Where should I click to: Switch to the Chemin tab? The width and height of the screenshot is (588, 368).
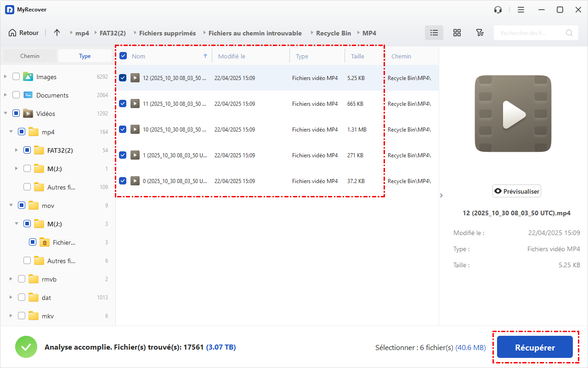pos(30,56)
